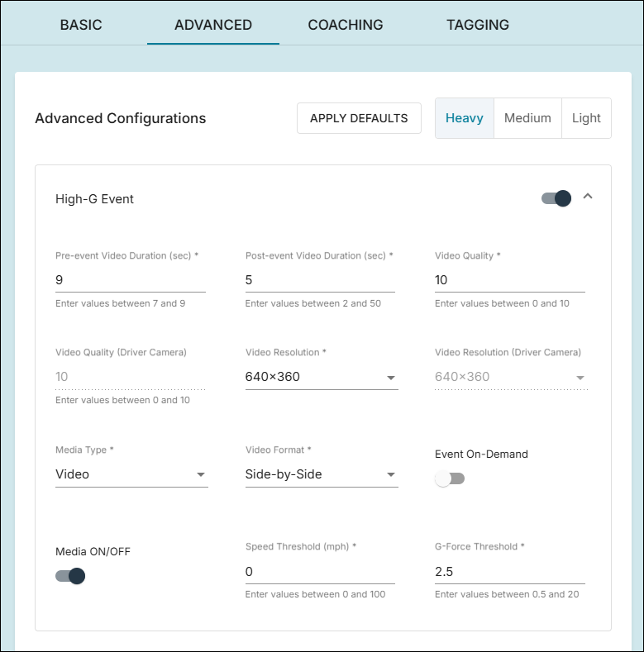Click the 'Advanced Configurations' heading
The height and width of the screenshot is (652, 644).
(x=120, y=118)
